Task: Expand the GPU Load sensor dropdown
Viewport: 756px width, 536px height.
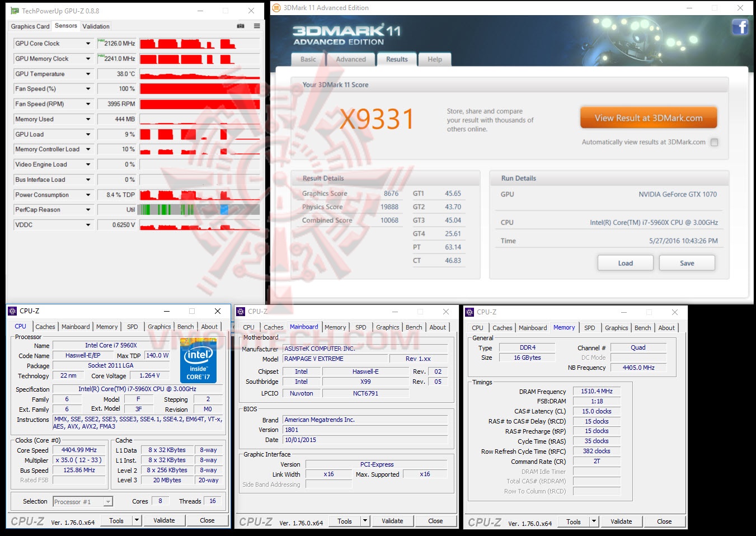Action: point(88,134)
